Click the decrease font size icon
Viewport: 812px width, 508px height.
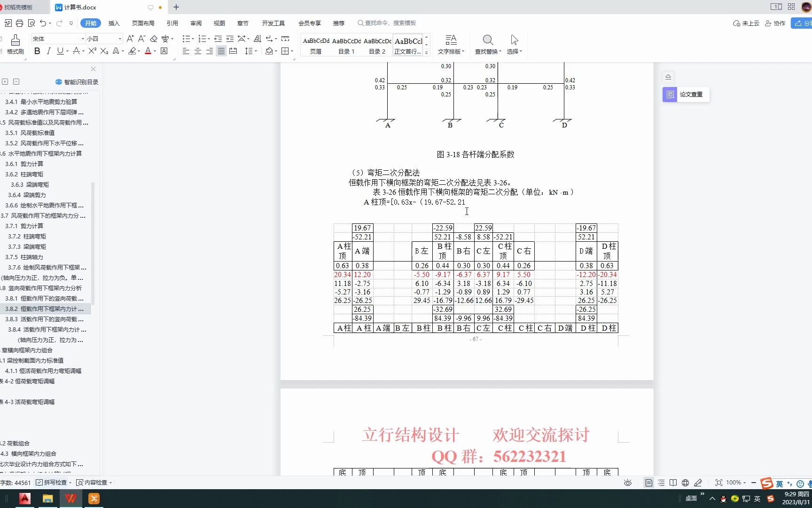point(141,39)
